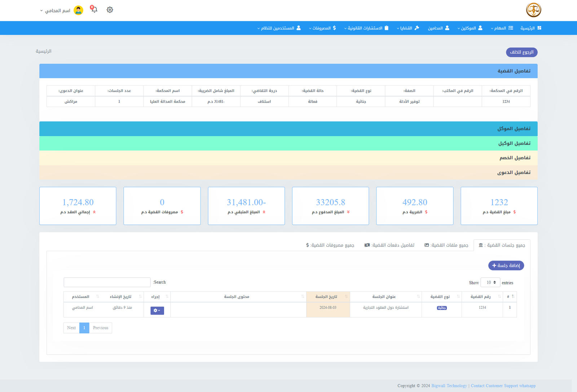
Task: Click the courthouse icon on جلسات القضية tab
Action: point(481,245)
